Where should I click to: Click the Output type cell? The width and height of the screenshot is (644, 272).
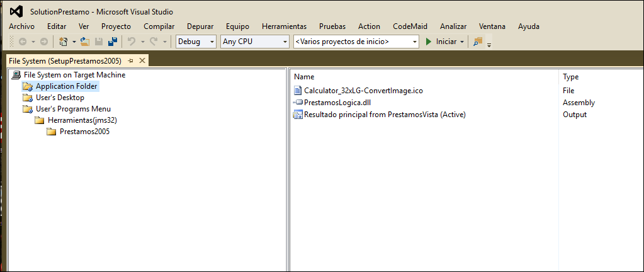click(x=575, y=115)
